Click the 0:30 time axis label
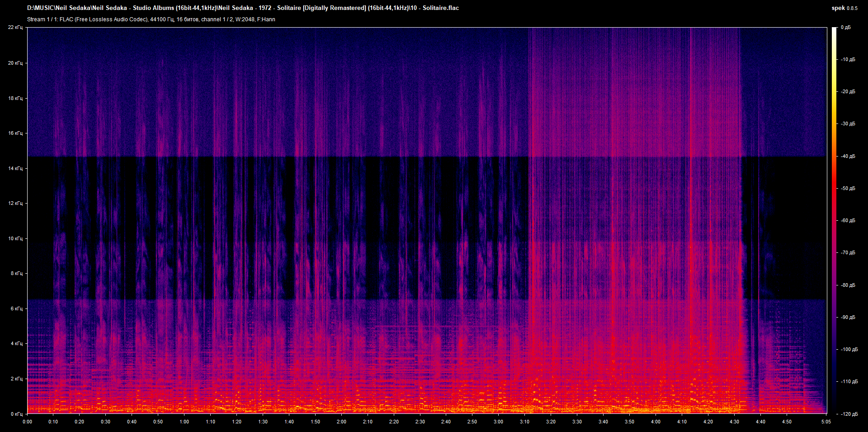 tap(105, 422)
